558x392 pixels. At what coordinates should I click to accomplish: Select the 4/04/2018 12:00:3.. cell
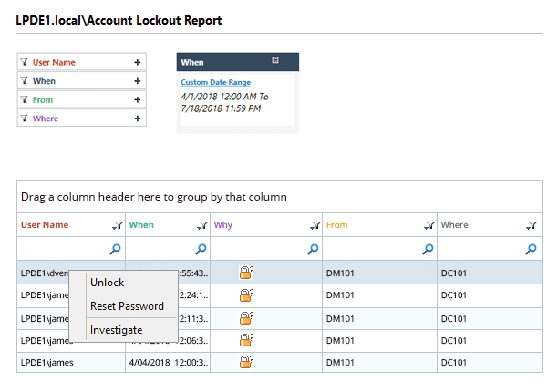(168, 363)
